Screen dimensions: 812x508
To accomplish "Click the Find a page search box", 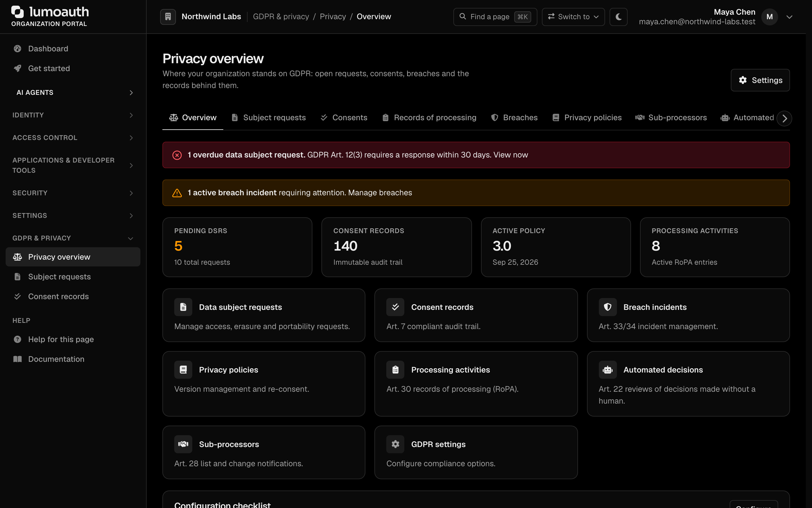I will click(495, 16).
